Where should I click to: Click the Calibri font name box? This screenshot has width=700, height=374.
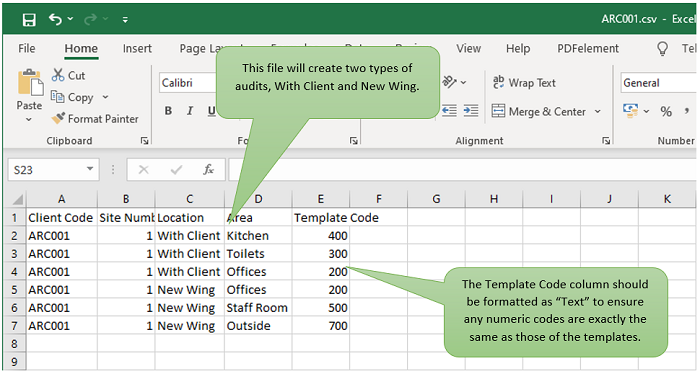point(188,83)
